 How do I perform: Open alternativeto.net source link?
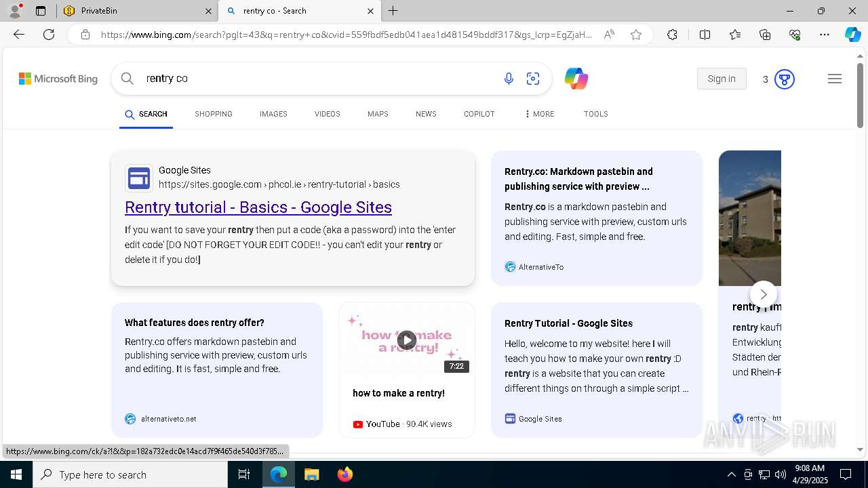(161, 419)
